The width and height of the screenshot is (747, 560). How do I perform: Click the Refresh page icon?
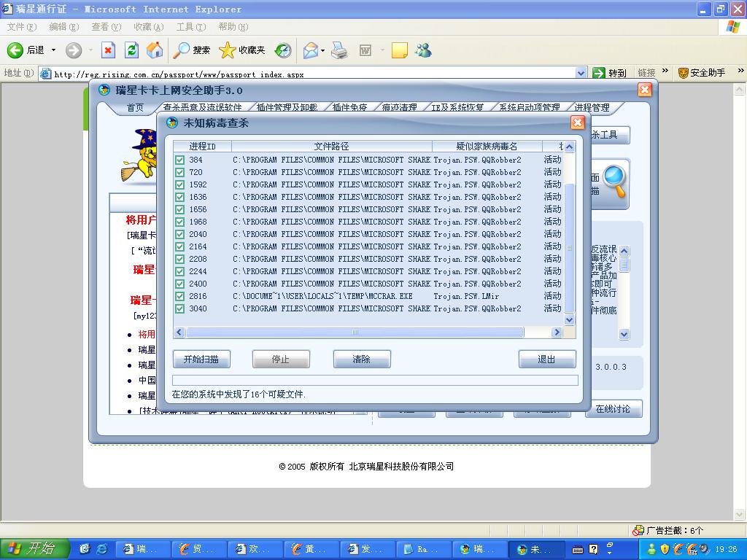tap(131, 50)
